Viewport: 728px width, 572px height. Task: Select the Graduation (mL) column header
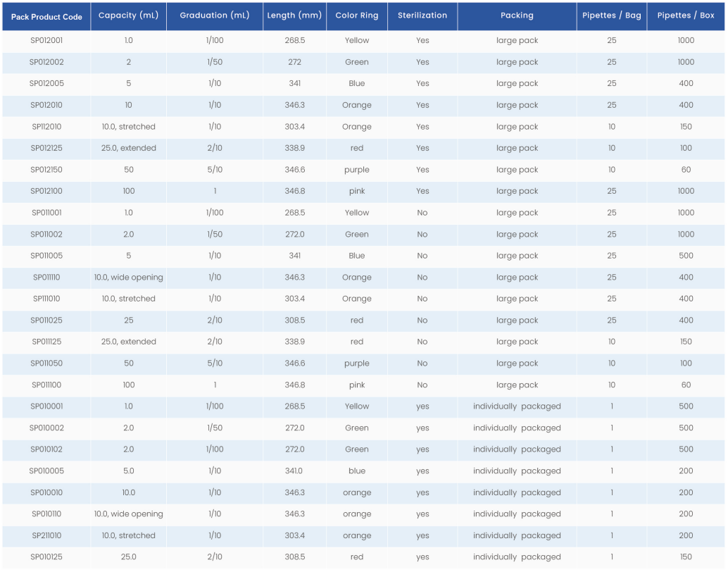point(215,15)
